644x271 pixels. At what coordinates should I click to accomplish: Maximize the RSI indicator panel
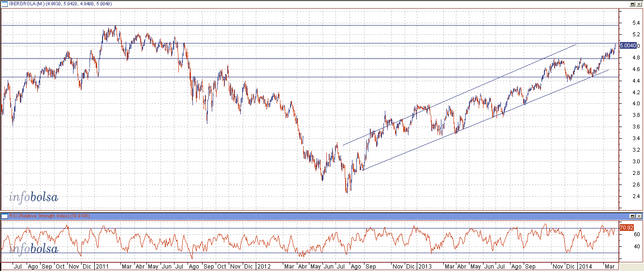pos(632,216)
